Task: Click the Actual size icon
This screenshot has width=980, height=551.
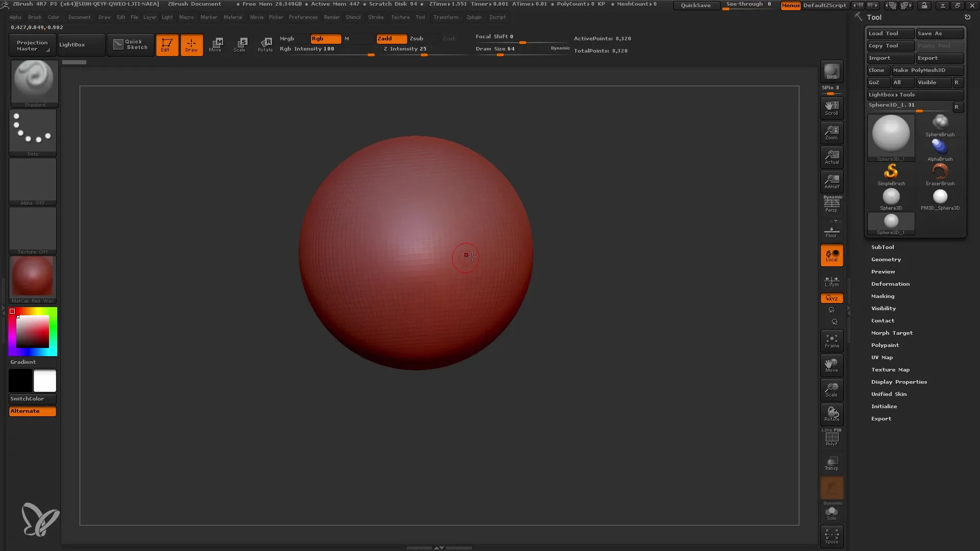Action: click(831, 157)
